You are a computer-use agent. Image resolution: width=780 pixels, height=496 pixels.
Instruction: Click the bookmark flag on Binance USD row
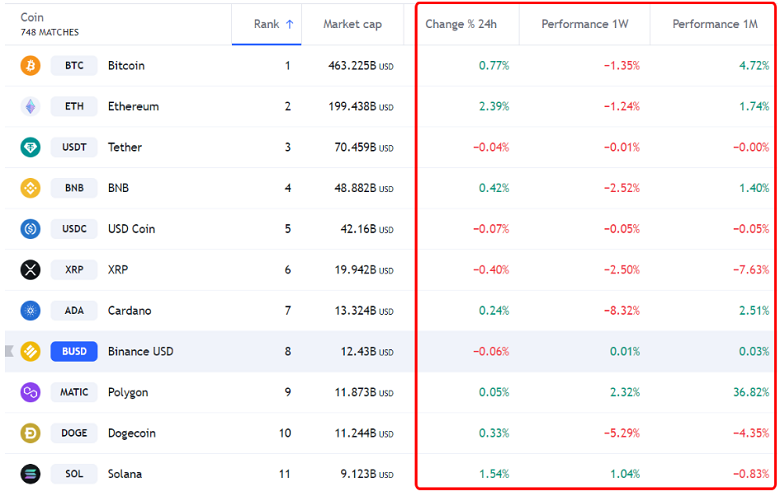9,351
